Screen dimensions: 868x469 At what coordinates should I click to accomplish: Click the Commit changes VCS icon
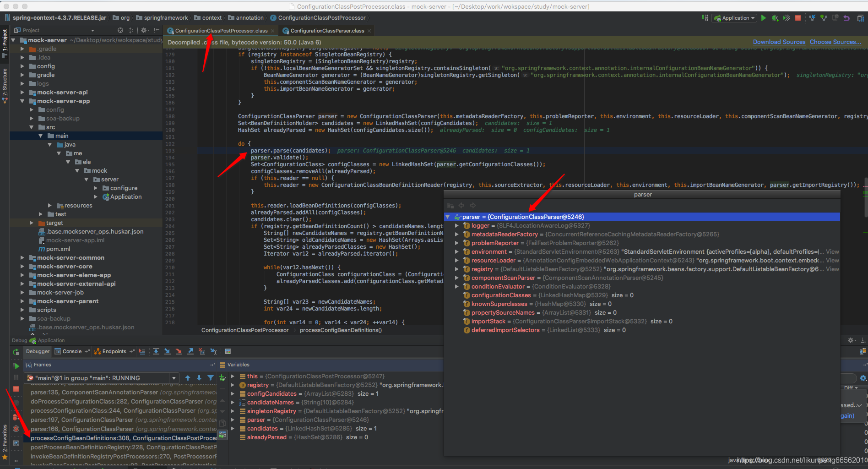(824, 18)
